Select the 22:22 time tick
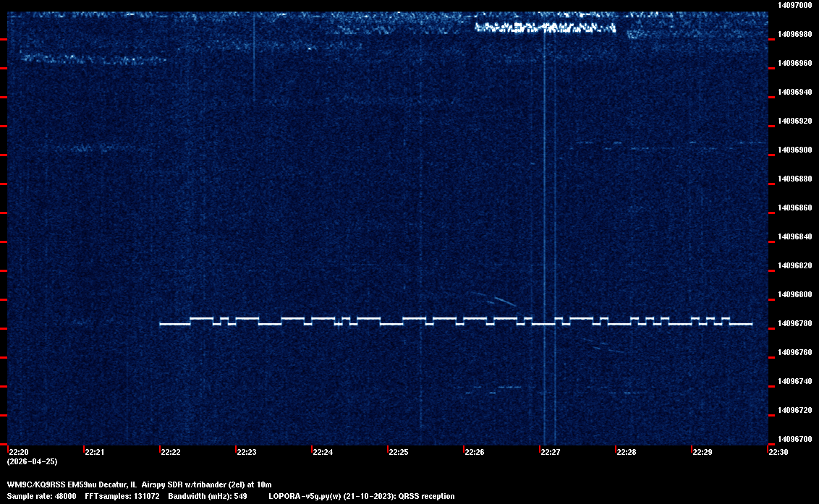Screen dimensions: 819x504 tap(171, 452)
